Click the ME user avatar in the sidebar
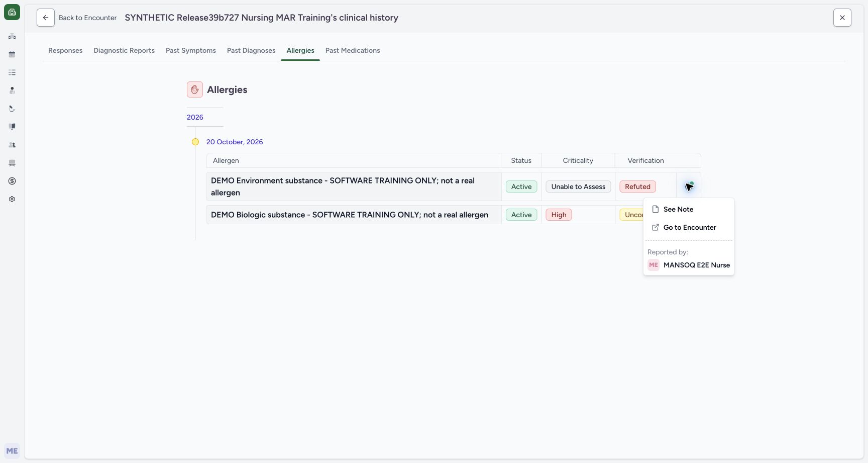Screen dimensions: 868x463 pos(12,451)
